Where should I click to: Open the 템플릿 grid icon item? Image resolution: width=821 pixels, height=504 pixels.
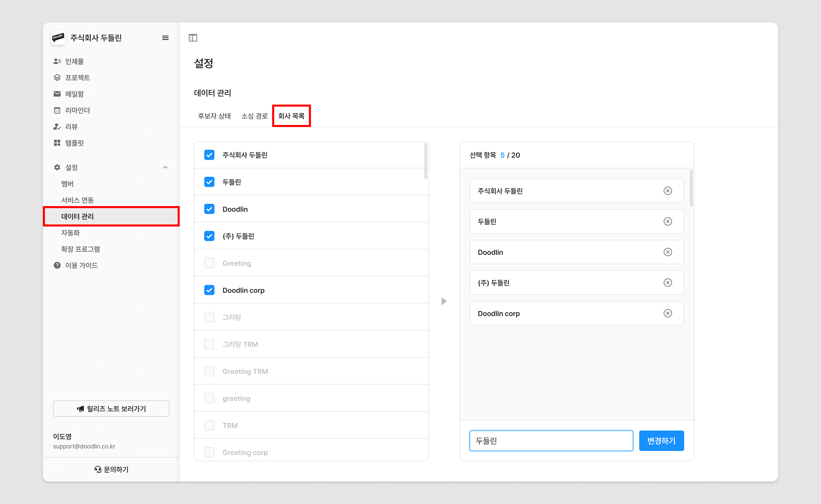[74, 143]
